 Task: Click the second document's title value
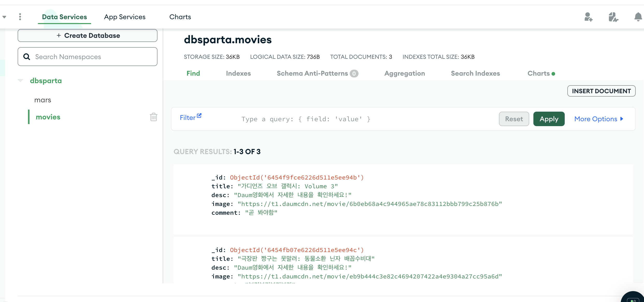(x=306, y=259)
